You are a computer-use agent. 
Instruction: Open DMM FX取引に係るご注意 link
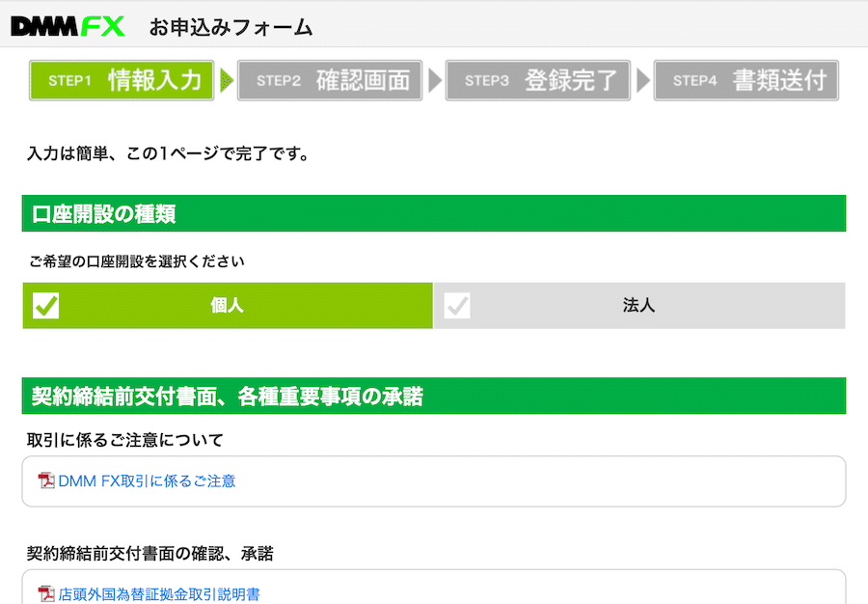pyautogui.click(x=147, y=481)
